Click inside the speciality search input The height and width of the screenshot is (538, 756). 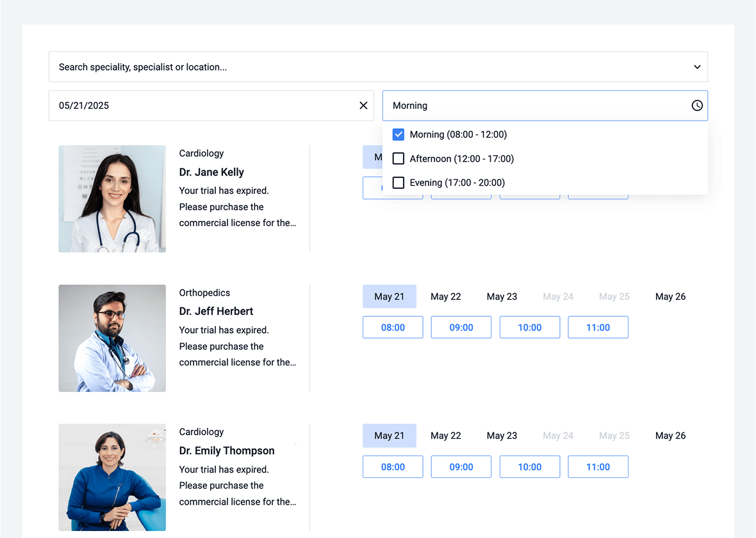point(256,66)
